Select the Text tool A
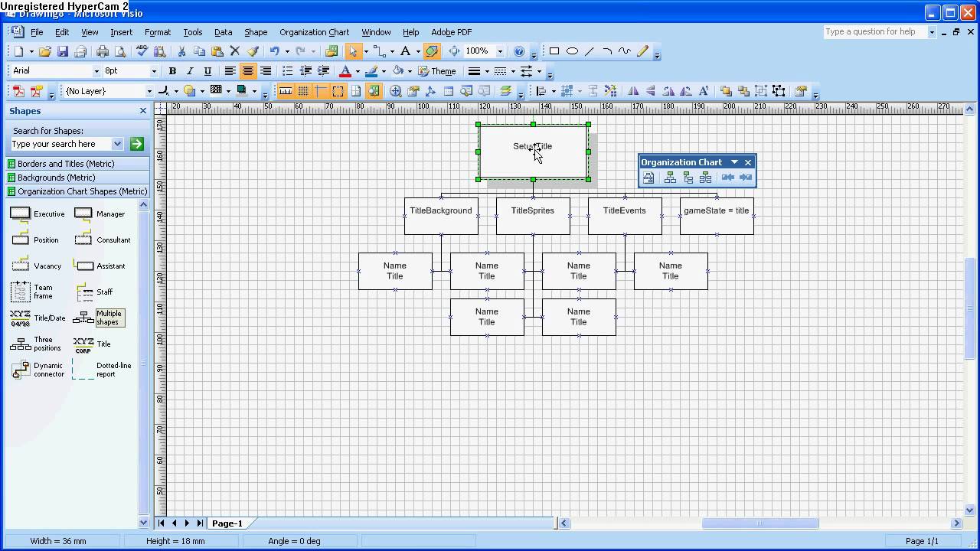 (406, 51)
